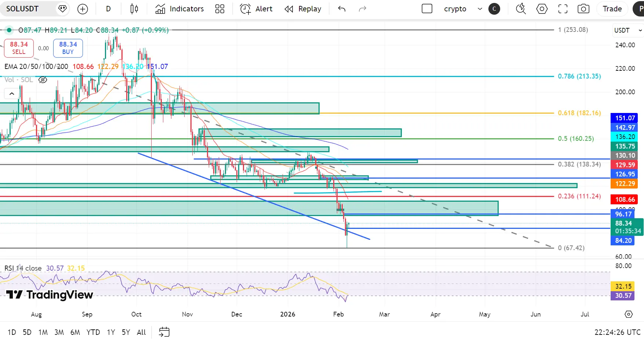644x340 pixels.
Task: Select the 6M time range
Action: pyautogui.click(x=75, y=332)
